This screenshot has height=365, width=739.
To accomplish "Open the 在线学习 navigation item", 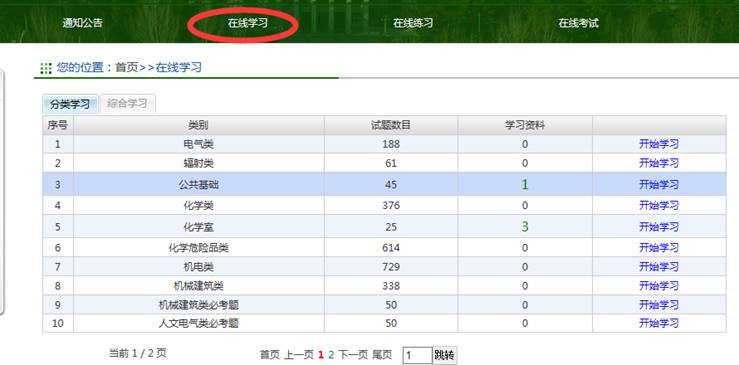I will pyautogui.click(x=248, y=23).
